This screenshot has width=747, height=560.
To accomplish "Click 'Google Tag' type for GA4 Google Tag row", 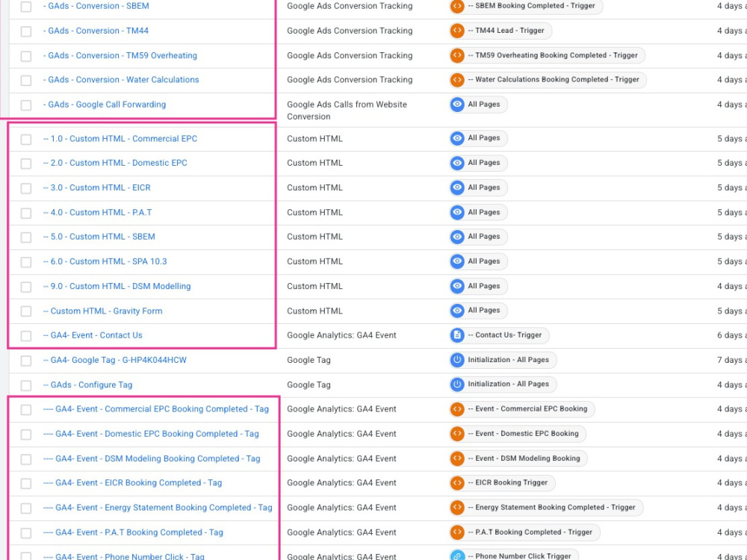I will [309, 360].
